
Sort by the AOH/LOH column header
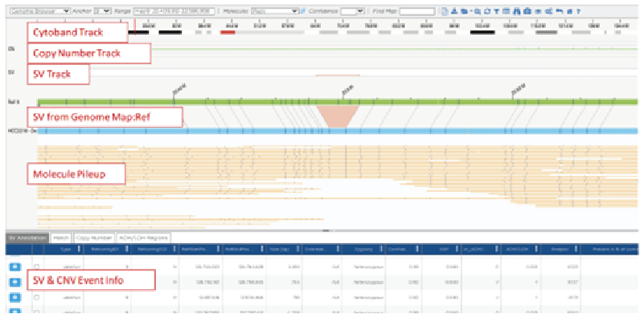pyautogui.click(x=520, y=249)
